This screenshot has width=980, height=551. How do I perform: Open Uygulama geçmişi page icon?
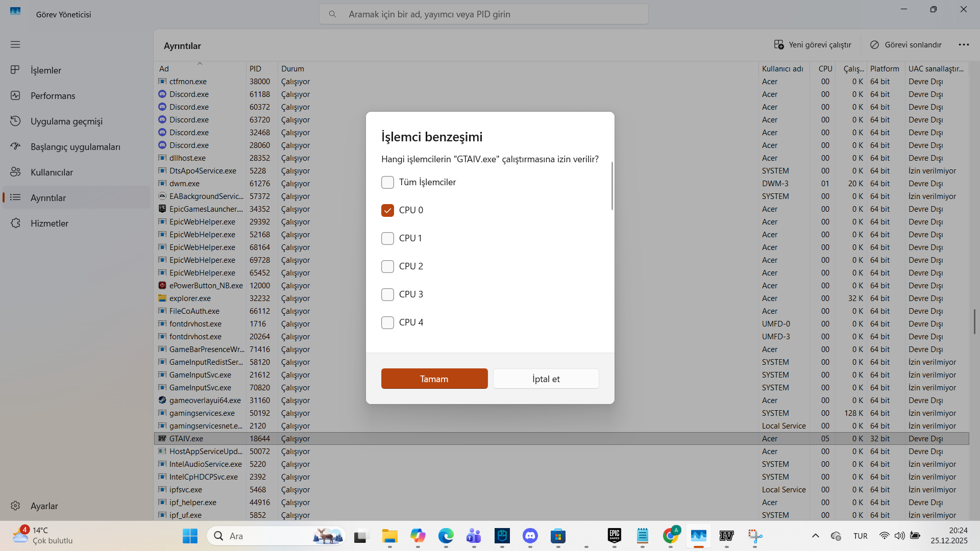pos(15,121)
